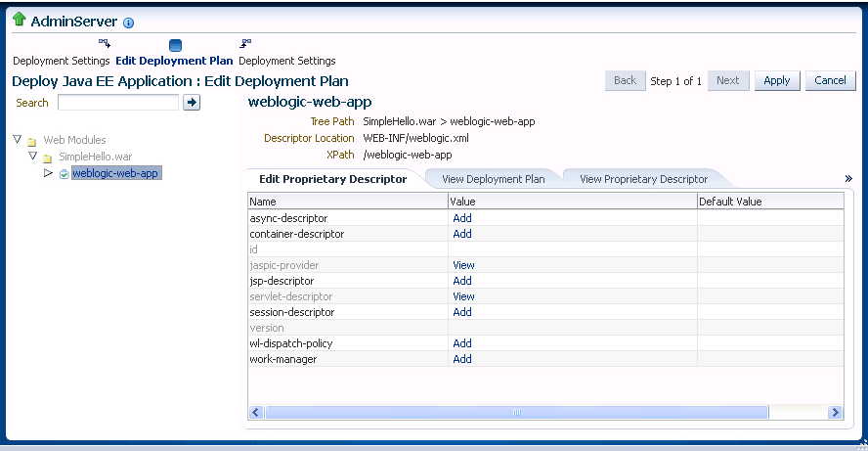868x451 pixels.
Task: Click the id row name cell
Action: (x=348, y=249)
